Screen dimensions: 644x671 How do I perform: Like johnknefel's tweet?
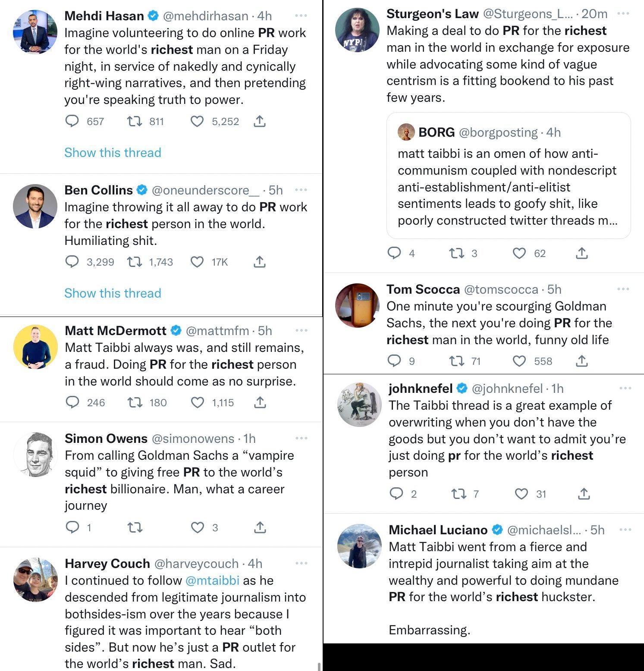point(521,494)
